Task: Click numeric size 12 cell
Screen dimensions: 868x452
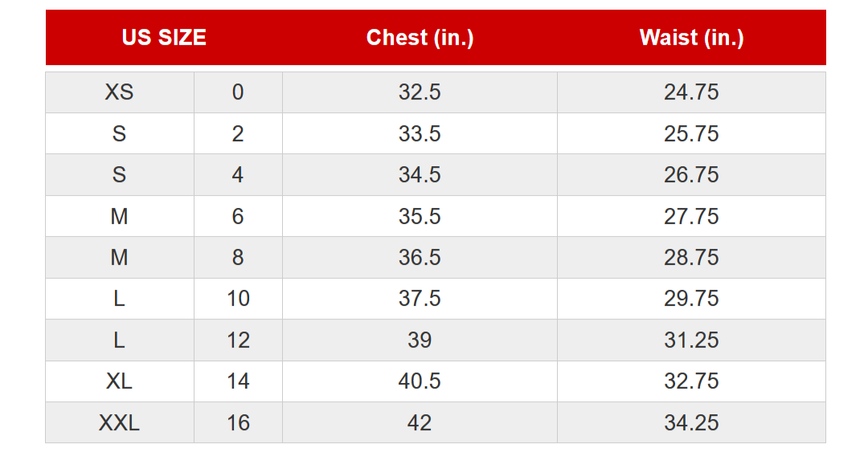Action: coord(238,340)
